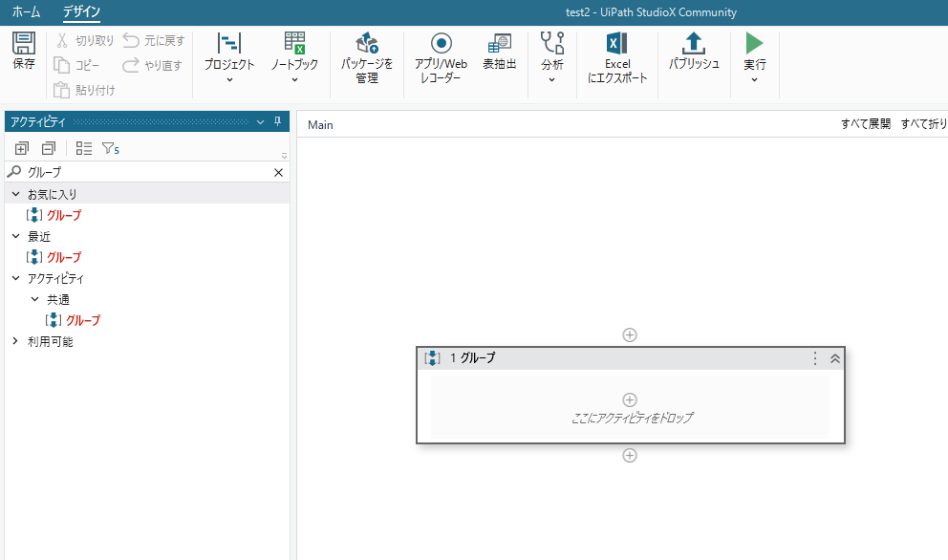948x560 pixels.
Task: Switch to the ホーム tab
Action: (26, 12)
